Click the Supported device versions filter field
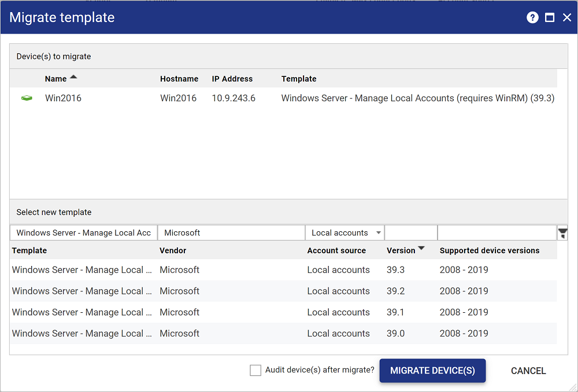This screenshot has height=392, width=578. tap(497, 233)
